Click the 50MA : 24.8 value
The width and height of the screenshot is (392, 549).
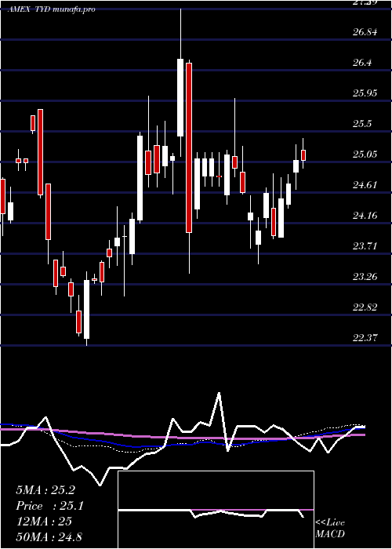[x=49, y=537]
